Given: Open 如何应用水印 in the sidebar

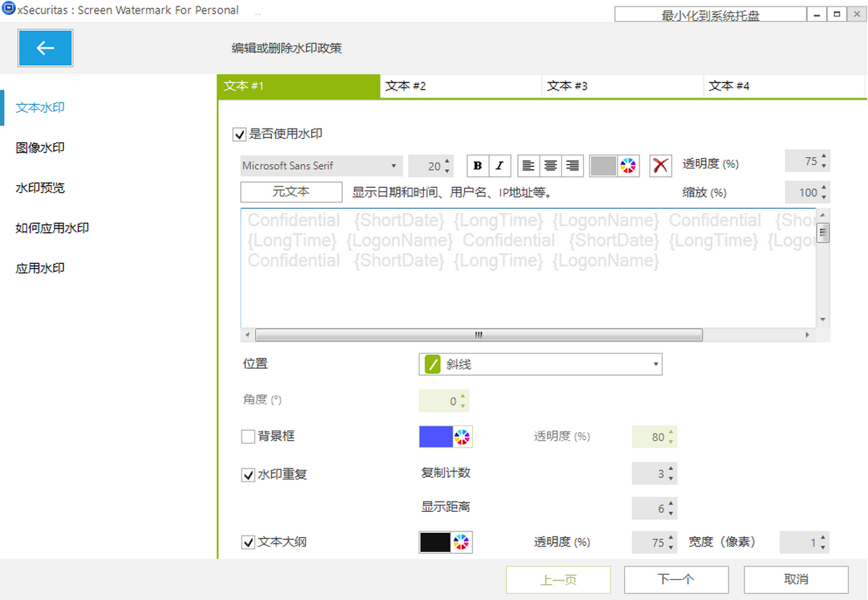Looking at the screenshot, I should tap(52, 228).
